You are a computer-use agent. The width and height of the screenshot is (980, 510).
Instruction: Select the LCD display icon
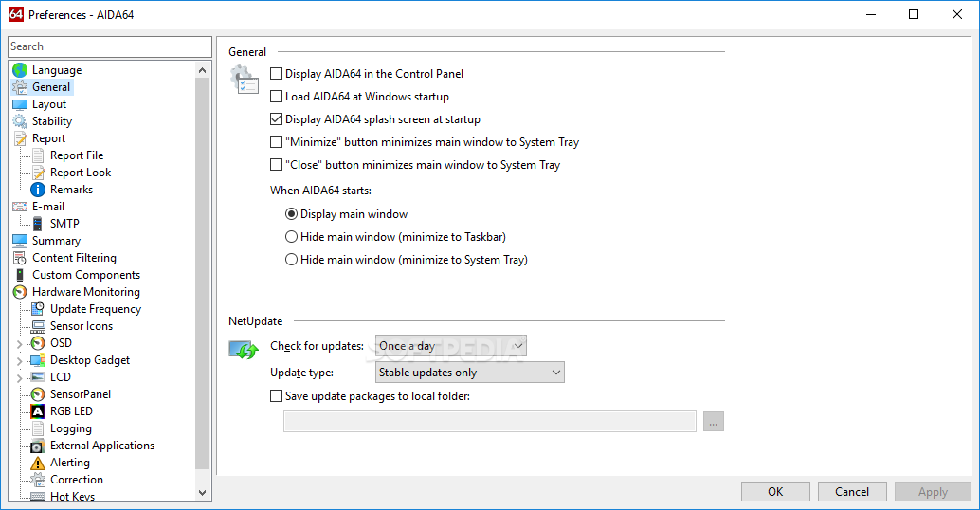pyautogui.click(x=38, y=377)
